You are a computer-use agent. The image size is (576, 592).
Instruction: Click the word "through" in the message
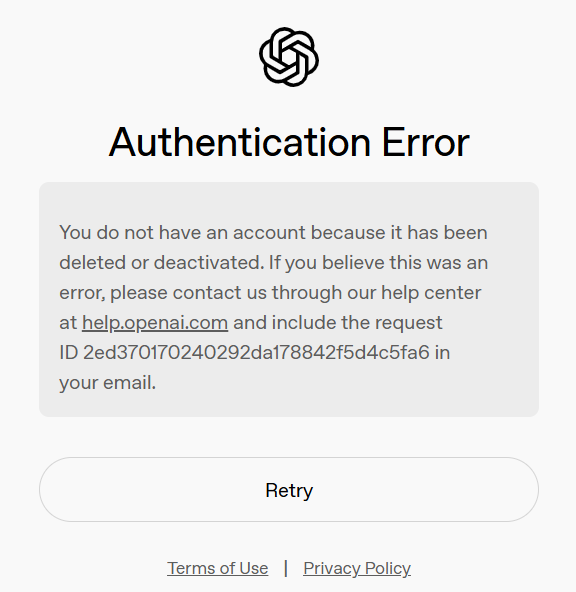point(307,293)
